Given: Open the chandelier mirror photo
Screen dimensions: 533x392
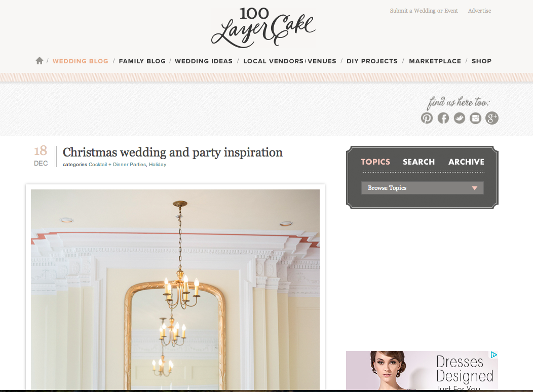Looking at the screenshot, I should pos(175,289).
